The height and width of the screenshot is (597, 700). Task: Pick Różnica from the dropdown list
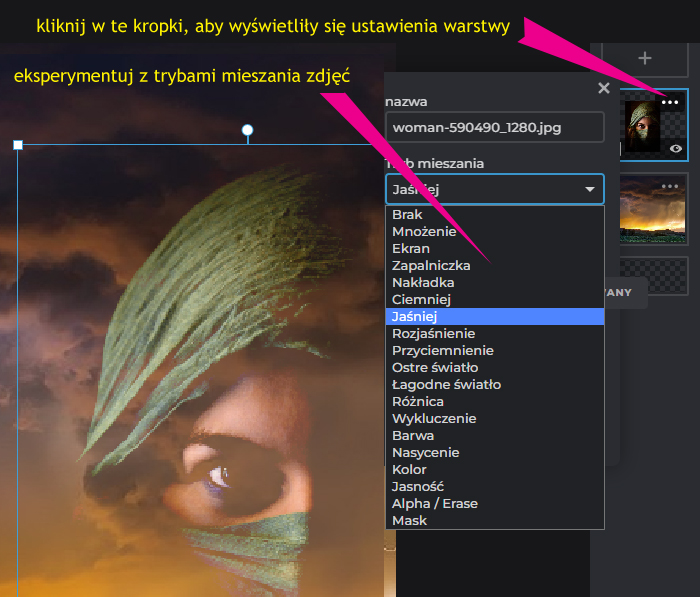tap(420, 401)
